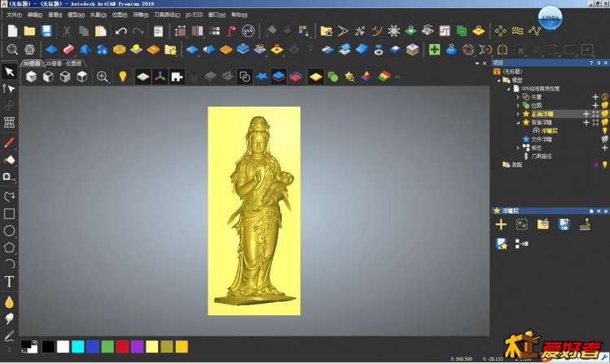Image resolution: width=610 pixels, height=364 pixels.
Task: Toggle visibility bulb for 正面浮雕 row
Action: coord(605,113)
